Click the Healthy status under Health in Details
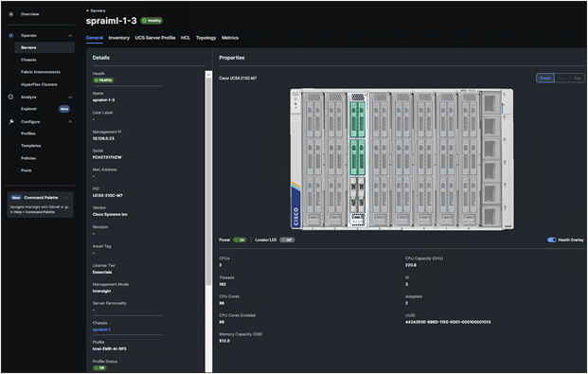588x374 pixels. [x=103, y=80]
